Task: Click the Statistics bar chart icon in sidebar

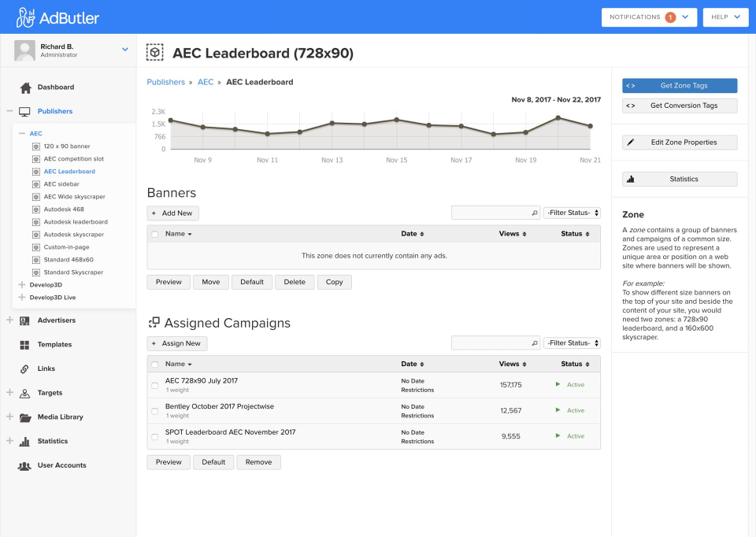Action: [24, 441]
